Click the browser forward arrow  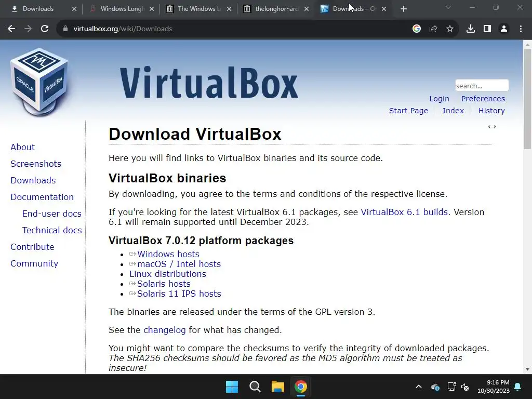(x=28, y=29)
